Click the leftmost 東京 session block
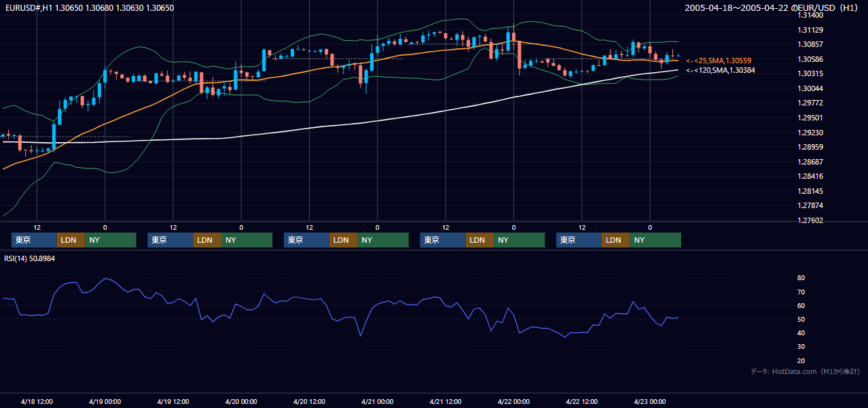 tap(34, 240)
